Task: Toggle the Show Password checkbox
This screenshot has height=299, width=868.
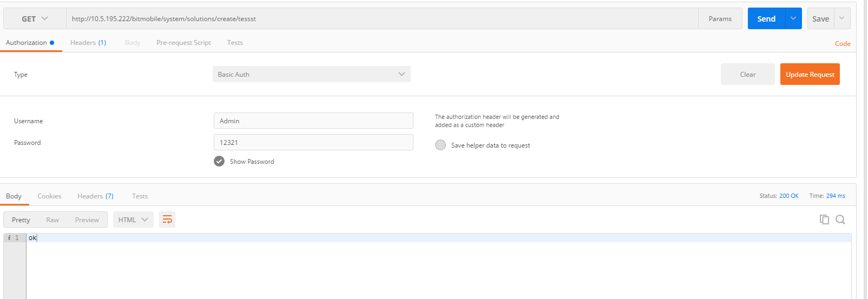Action: tap(219, 161)
